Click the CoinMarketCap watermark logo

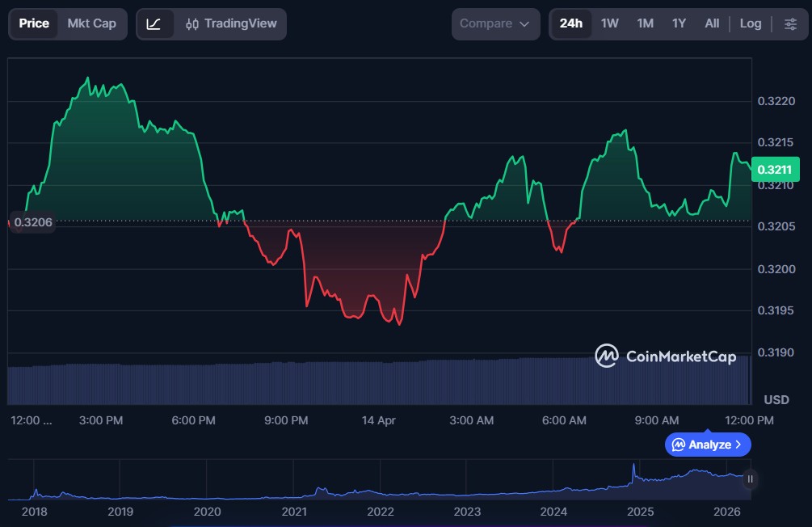click(x=666, y=356)
